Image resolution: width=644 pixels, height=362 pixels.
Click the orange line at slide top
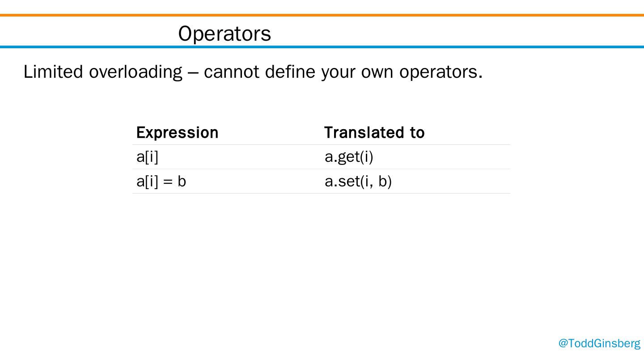click(322, 15)
